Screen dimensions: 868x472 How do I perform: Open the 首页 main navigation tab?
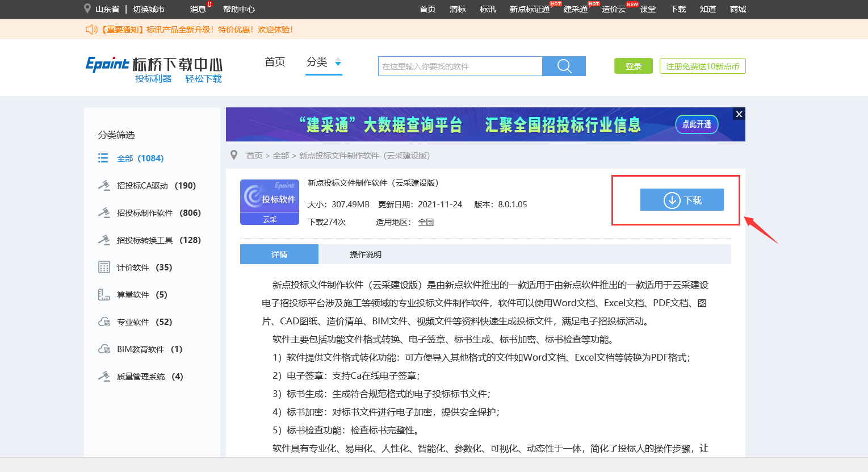275,62
